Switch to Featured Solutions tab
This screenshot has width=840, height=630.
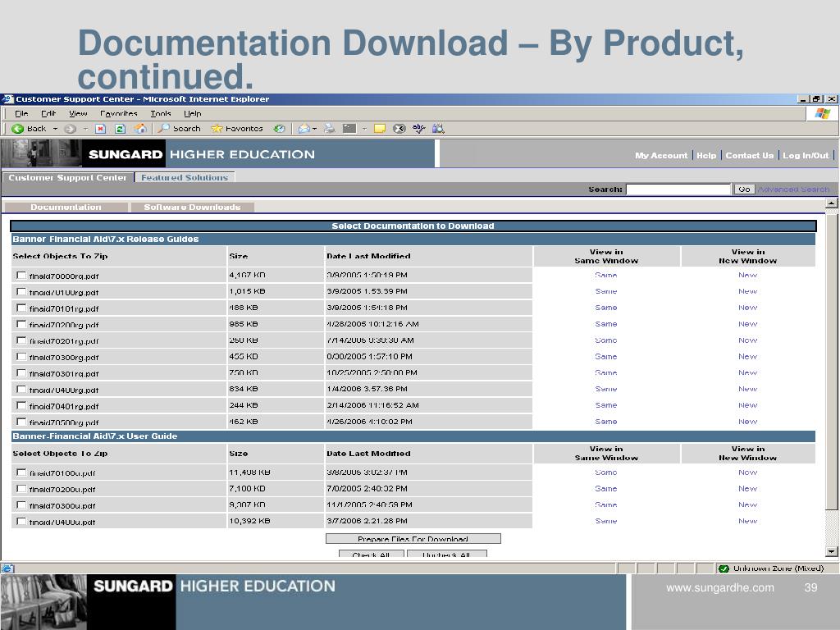tap(185, 177)
